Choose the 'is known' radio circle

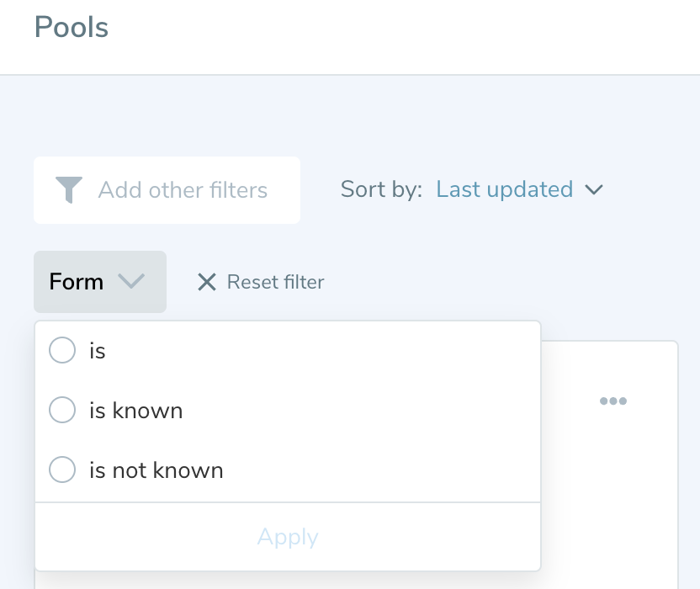click(62, 410)
